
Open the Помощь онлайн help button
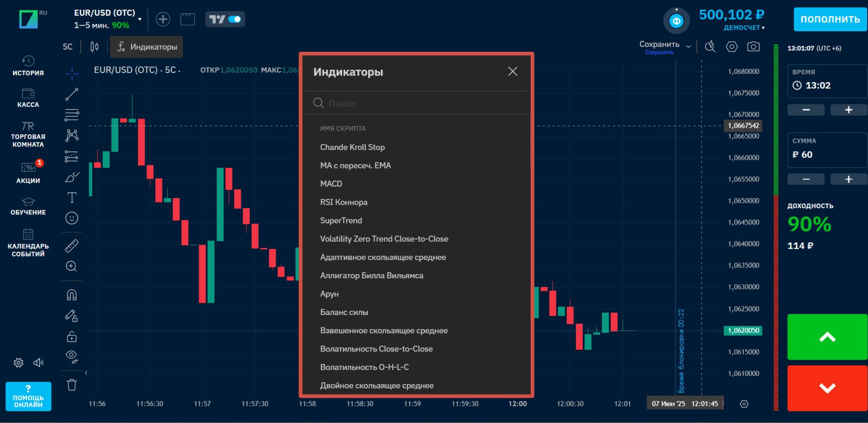pyautogui.click(x=28, y=396)
